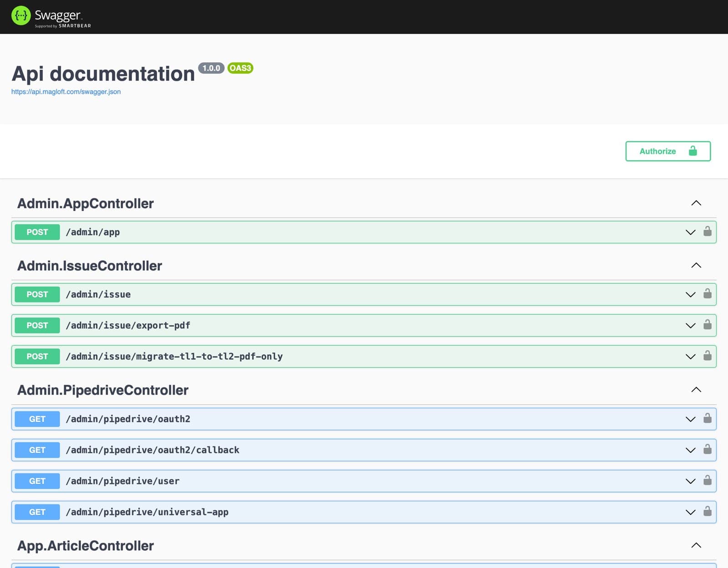Click the lock icon on /admin/pipedrive/oauth2
This screenshot has height=568, width=728.
[x=708, y=418]
